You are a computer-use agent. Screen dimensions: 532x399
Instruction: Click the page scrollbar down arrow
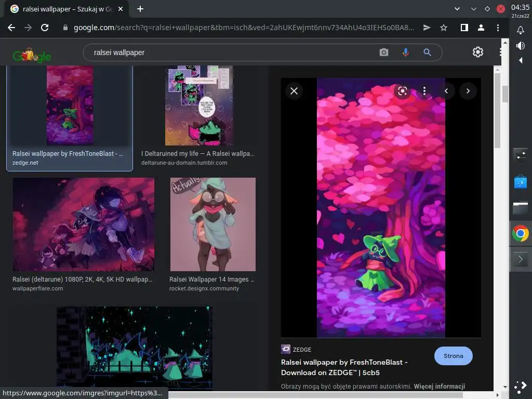tap(505, 387)
